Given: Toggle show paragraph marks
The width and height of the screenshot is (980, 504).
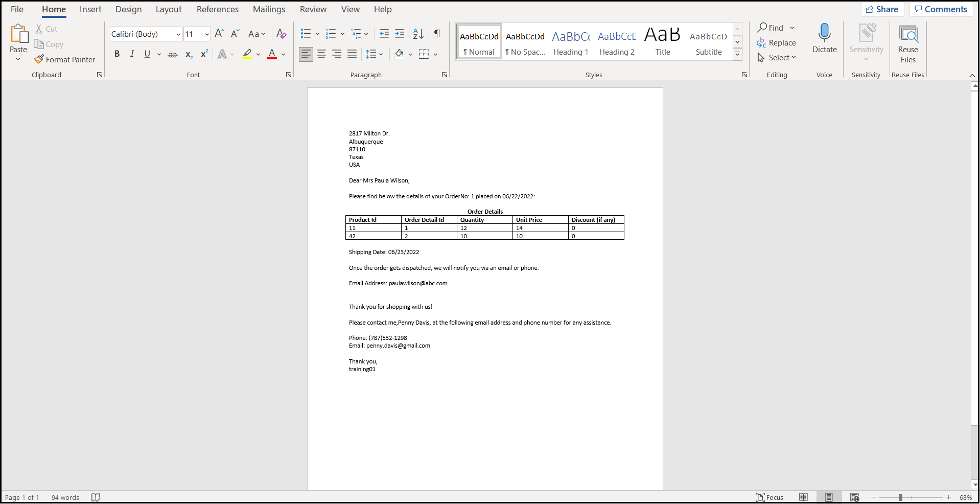Looking at the screenshot, I should click(437, 34).
